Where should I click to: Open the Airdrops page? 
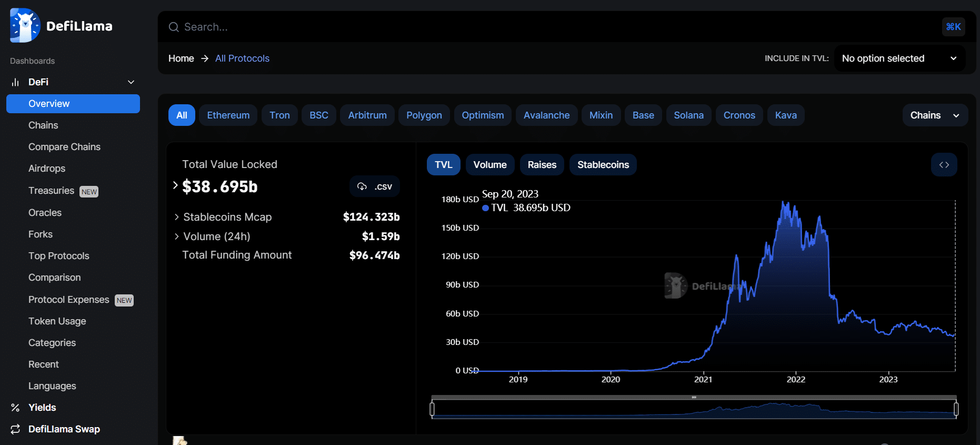tap(47, 169)
